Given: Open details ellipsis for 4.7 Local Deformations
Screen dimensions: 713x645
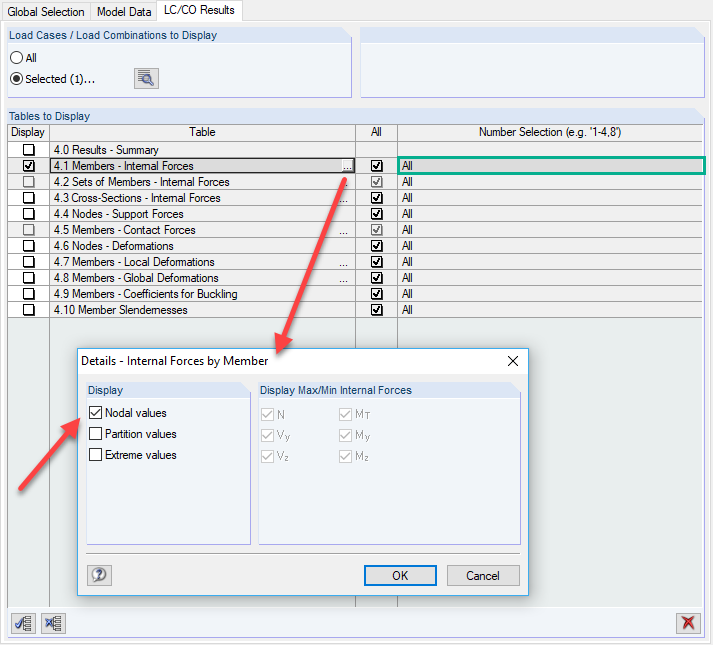Looking at the screenshot, I should click(343, 263).
